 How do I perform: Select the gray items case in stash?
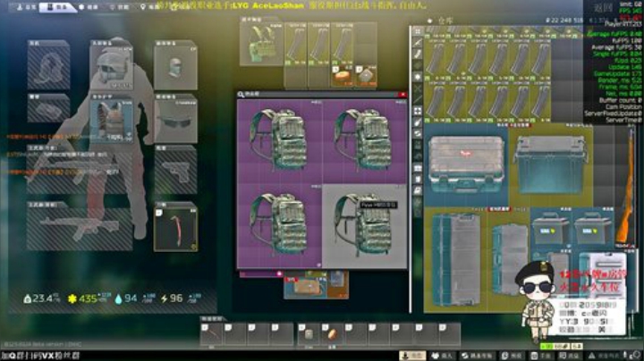click(x=466, y=165)
